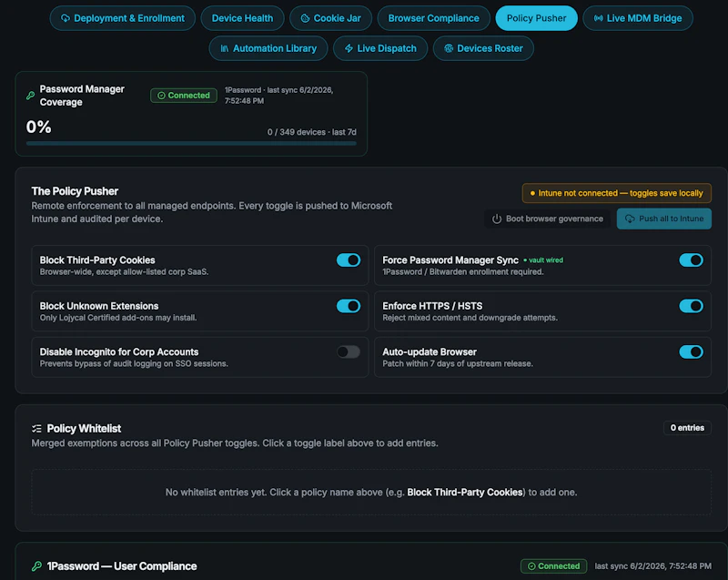Screen dimensions: 728x580
Task: Click the checkmark icon in the top Connected badge
Action: point(161,96)
